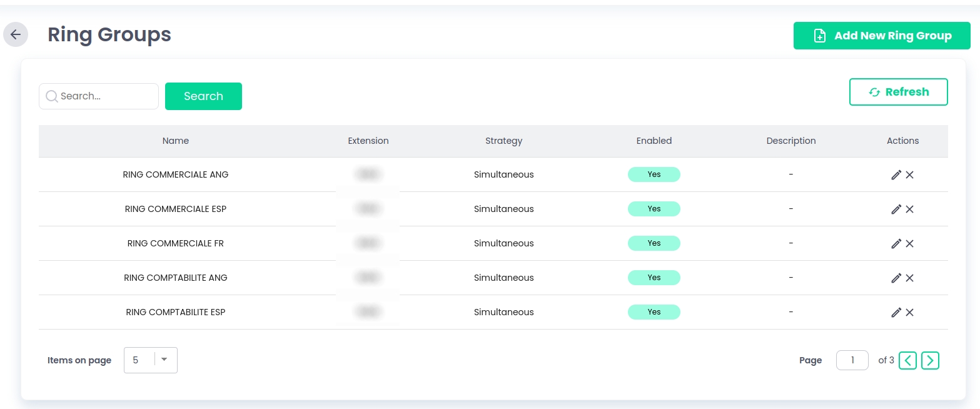This screenshot has width=980, height=409.
Task: Click the page number input box
Action: pos(852,360)
